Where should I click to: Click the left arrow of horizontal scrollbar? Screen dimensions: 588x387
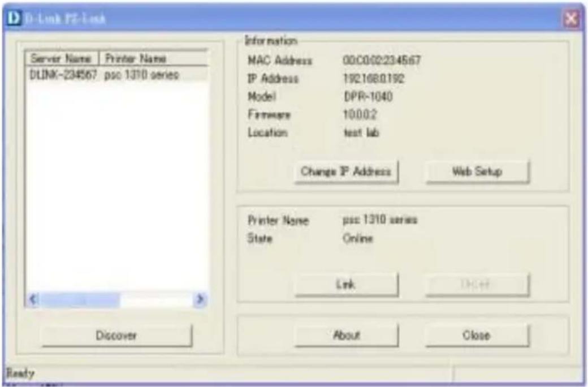(x=33, y=299)
